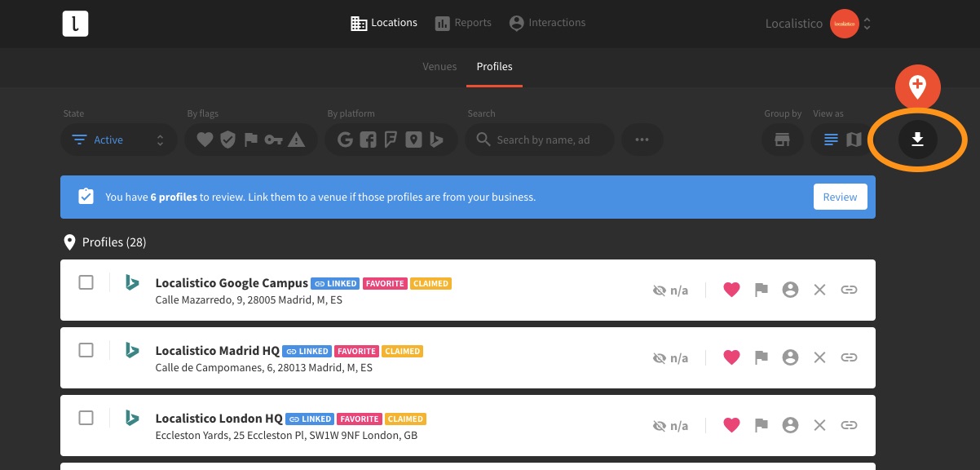
Task: Filter by favorite heart flag
Action: point(205,140)
